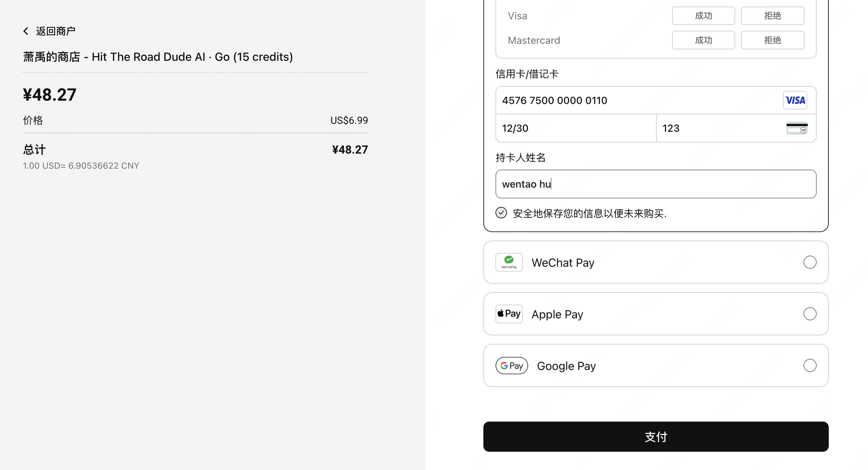Click the large ¥48.27 amount heading

pyautogui.click(x=49, y=95)
